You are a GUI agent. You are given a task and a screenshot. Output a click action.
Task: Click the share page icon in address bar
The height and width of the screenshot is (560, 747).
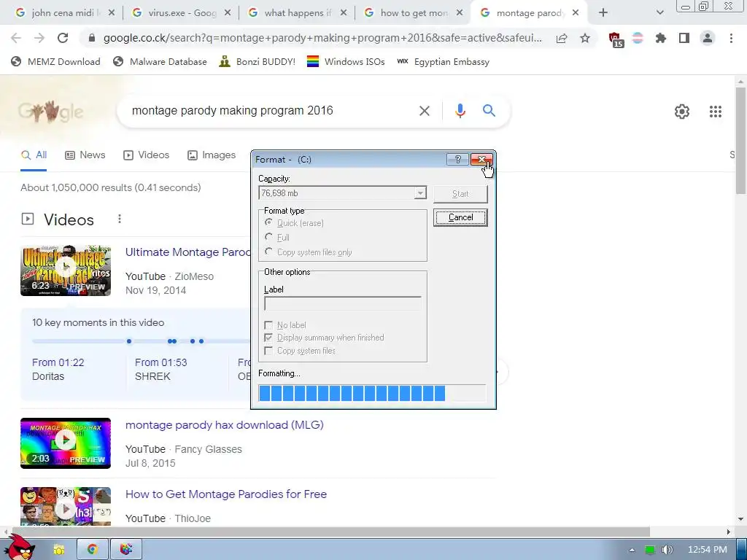(562, 39)
